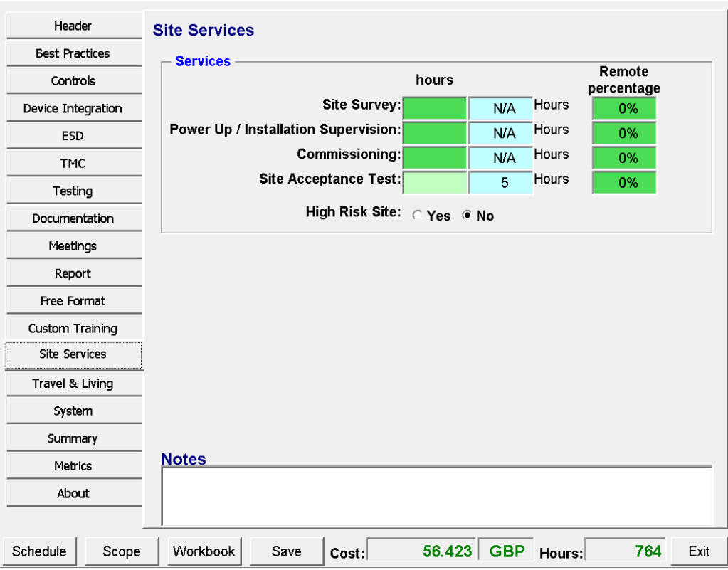Image resolution: width=728 pixels, height=570 pixels.
Task: Exit the application
Action: 699,551
